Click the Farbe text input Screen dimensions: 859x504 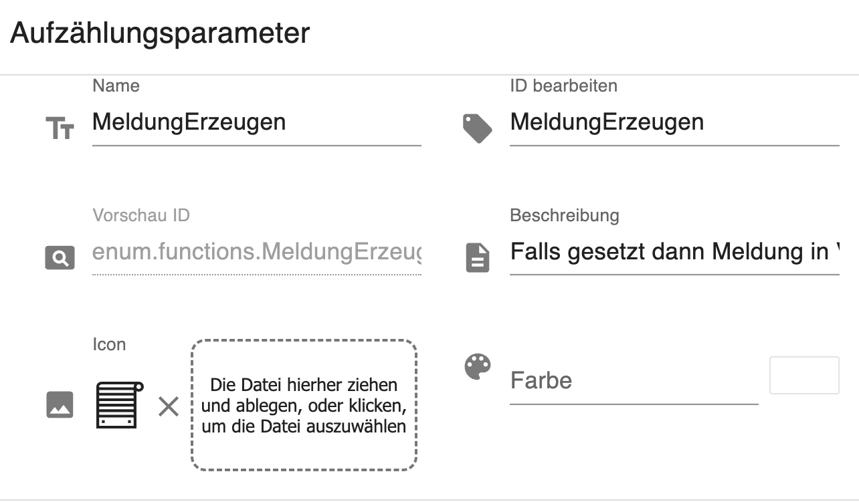click(634, 381)
